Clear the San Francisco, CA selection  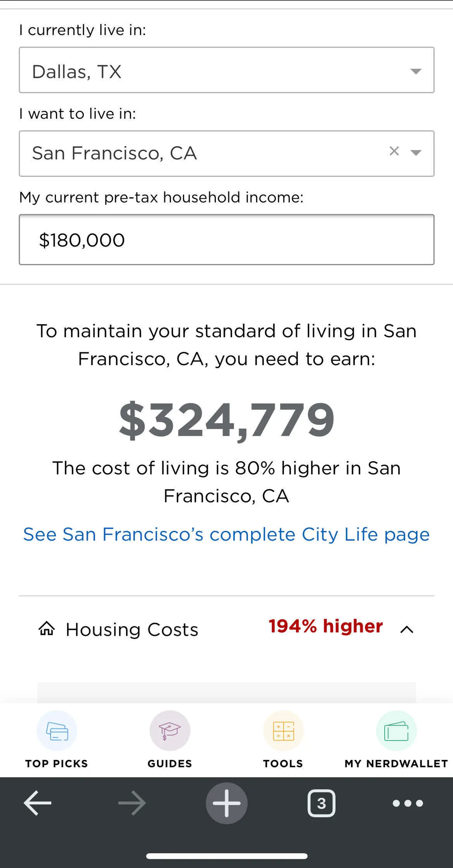point(394,151)
